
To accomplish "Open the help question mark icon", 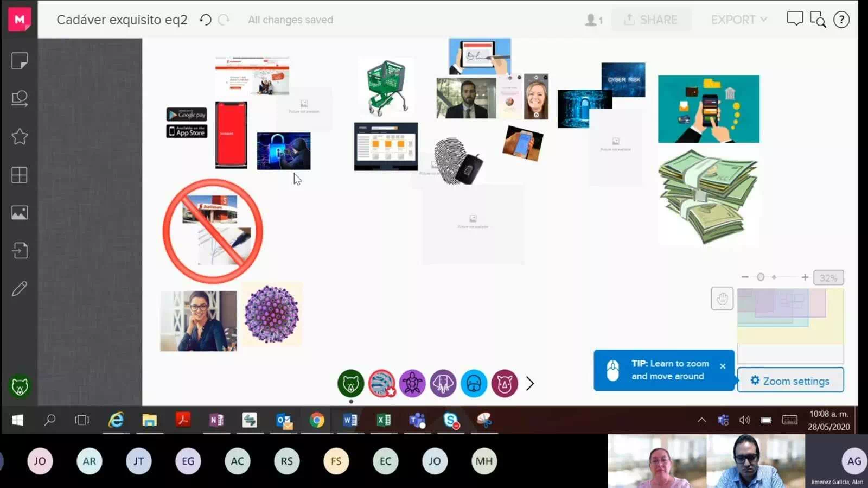I will coord(841,20).
